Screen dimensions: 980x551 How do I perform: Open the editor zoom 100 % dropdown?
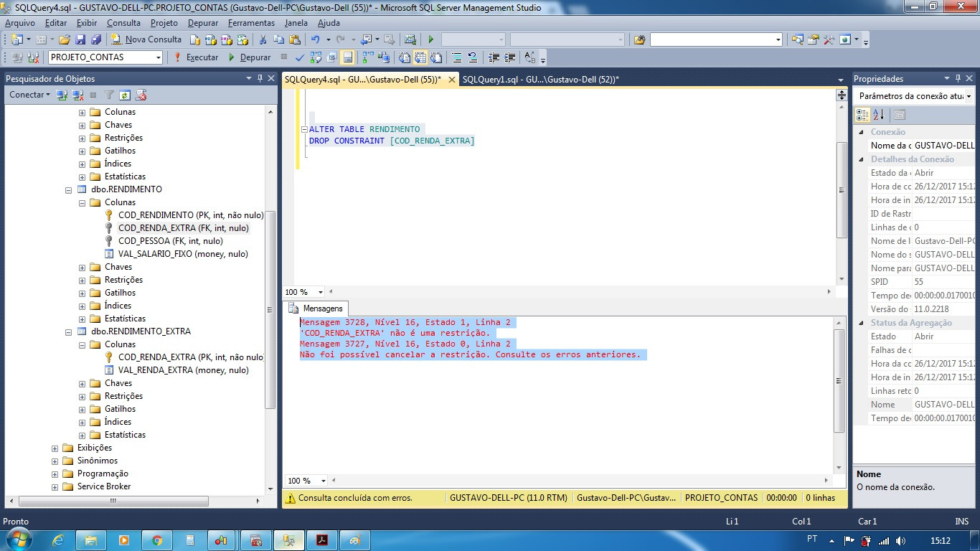click(x=321, y=292)
